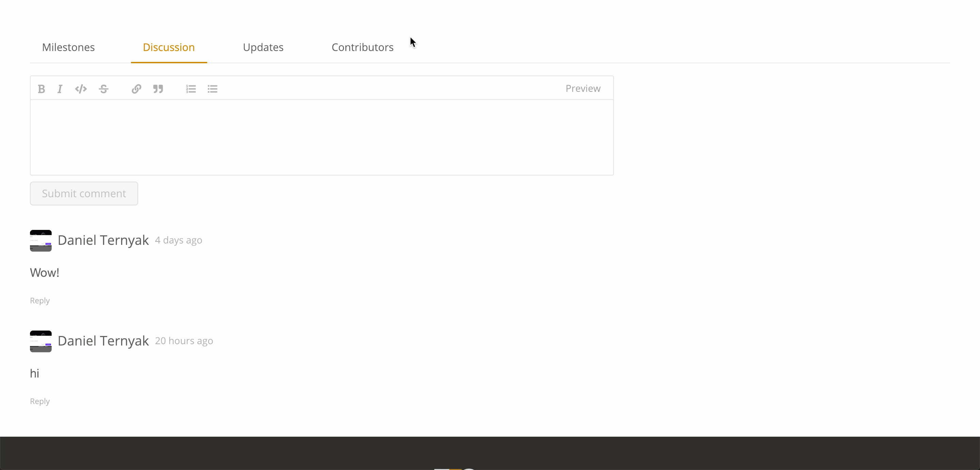Click inside the comment text area
This screenshot has width=980, height=470.
[322, 137]
